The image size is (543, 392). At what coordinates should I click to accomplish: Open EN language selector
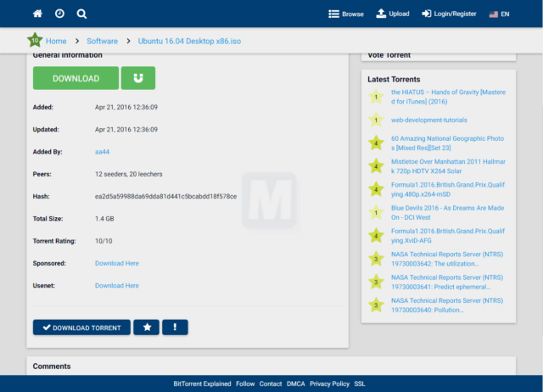(x=499, y=14)
